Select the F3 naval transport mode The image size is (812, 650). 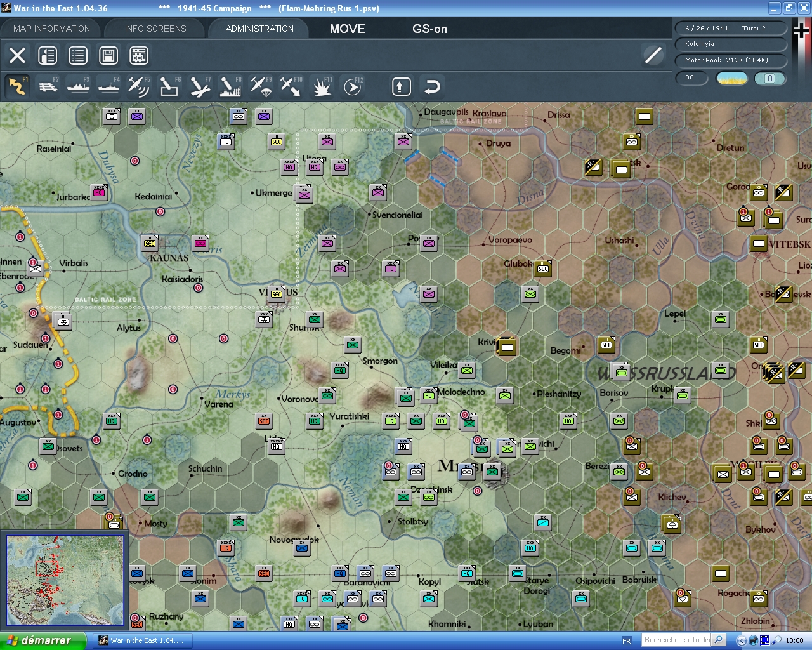click(x=79, y=86)
